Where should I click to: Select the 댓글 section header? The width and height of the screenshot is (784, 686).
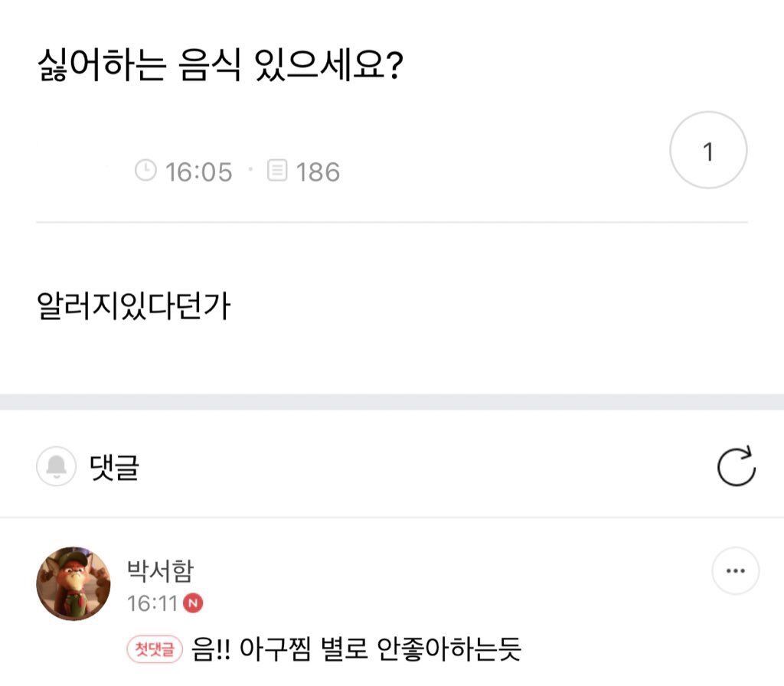[114, 467]
